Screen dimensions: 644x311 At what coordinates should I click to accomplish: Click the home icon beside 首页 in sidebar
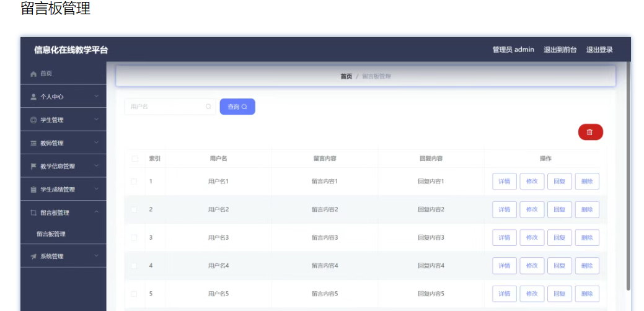click(33, 74)
